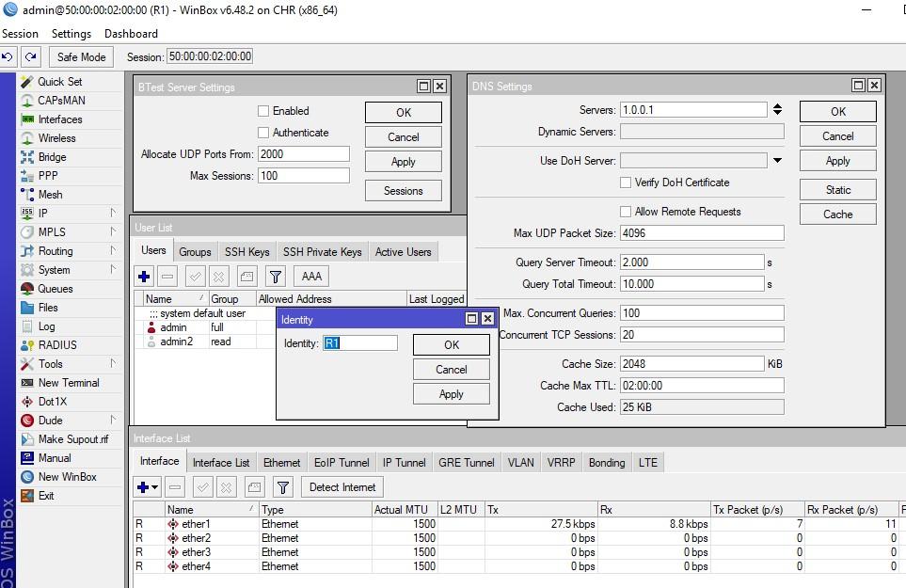Screen dimensions: 906x588
Task: Switch to the Groups tab in User List
Action: coord(195,252)
